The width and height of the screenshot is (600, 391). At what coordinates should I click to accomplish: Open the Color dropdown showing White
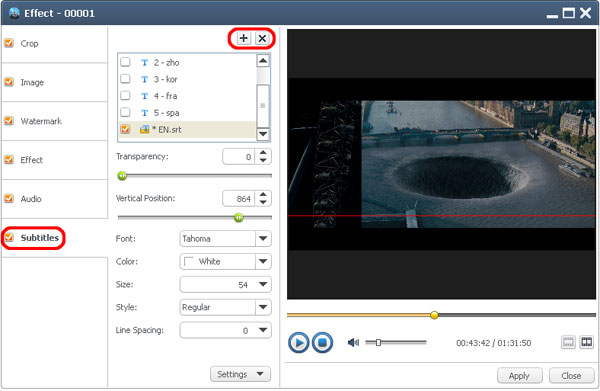[x=225, y=262]
